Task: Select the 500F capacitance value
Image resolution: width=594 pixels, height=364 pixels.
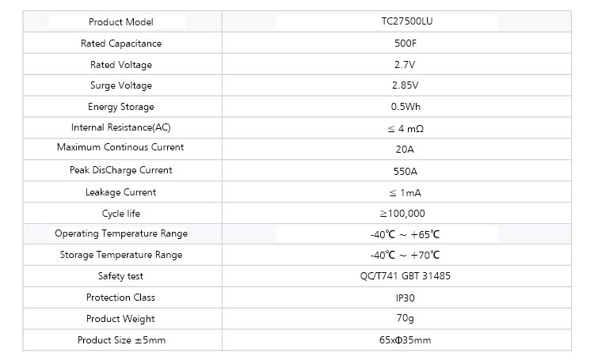Action: [403, 44]
